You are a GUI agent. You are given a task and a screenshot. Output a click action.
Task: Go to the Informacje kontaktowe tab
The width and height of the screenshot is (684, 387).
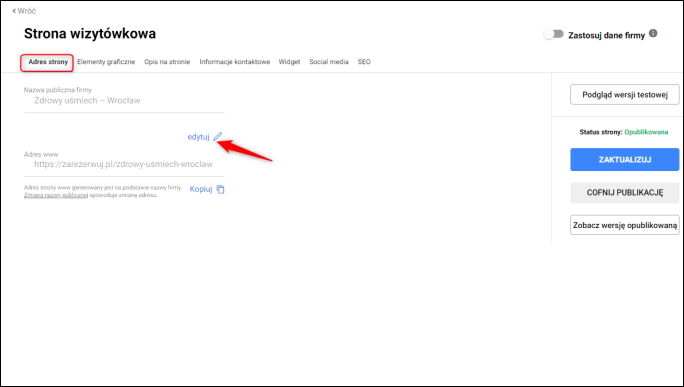point(235,62)
